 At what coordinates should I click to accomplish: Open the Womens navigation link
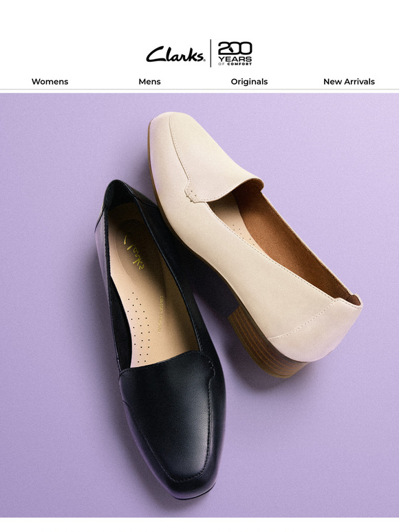pyautogui.click(x=50, y=81)
